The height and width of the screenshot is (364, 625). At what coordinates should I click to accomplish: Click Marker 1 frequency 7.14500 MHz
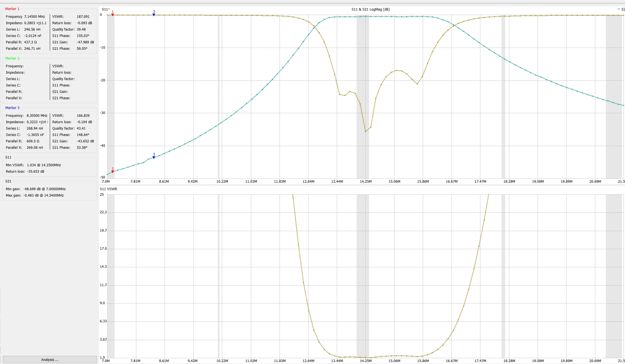pos(34,17)
